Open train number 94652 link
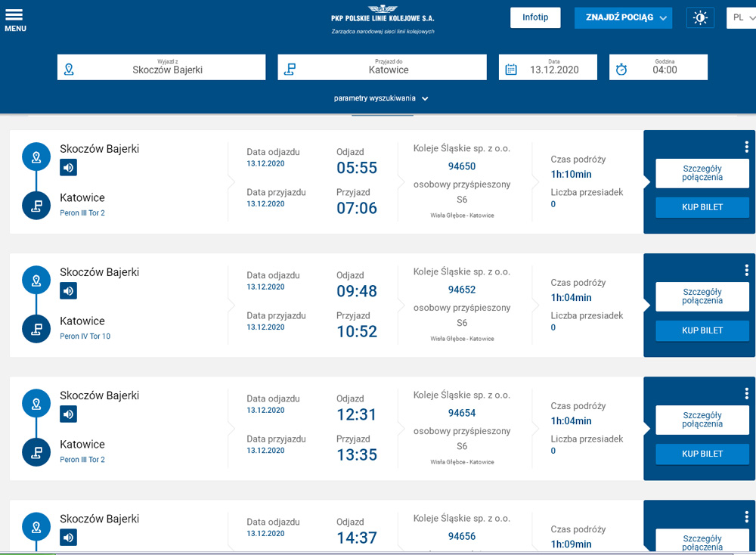The height and width of the screenshot is (555, 756). 461,290
